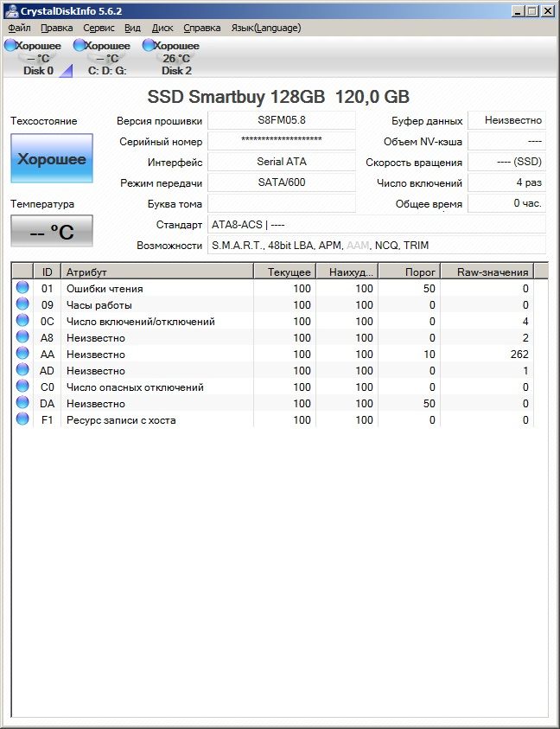Click the firmware version field S8FM05.8

281,120
